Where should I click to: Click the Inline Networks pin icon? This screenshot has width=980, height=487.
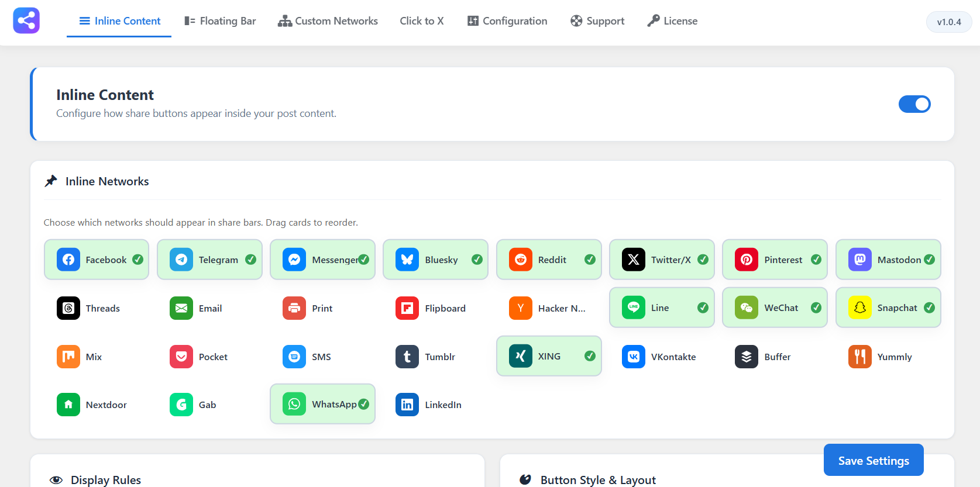pos(51,181)
